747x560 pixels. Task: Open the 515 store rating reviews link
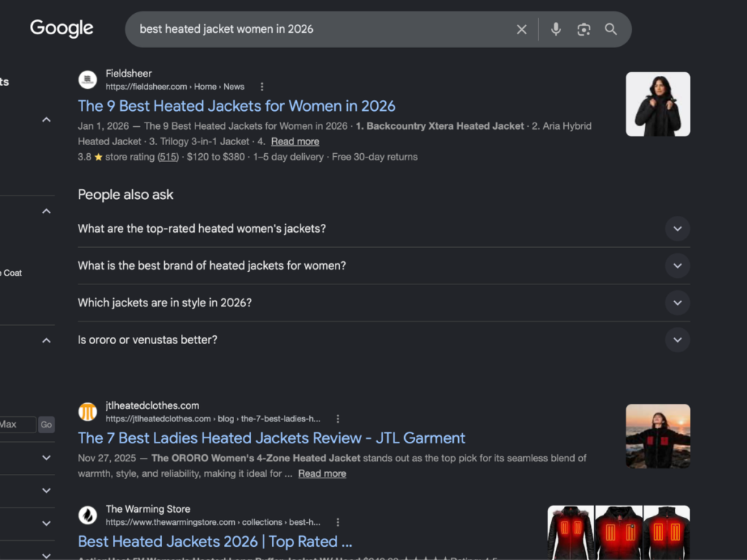[168, 157]
